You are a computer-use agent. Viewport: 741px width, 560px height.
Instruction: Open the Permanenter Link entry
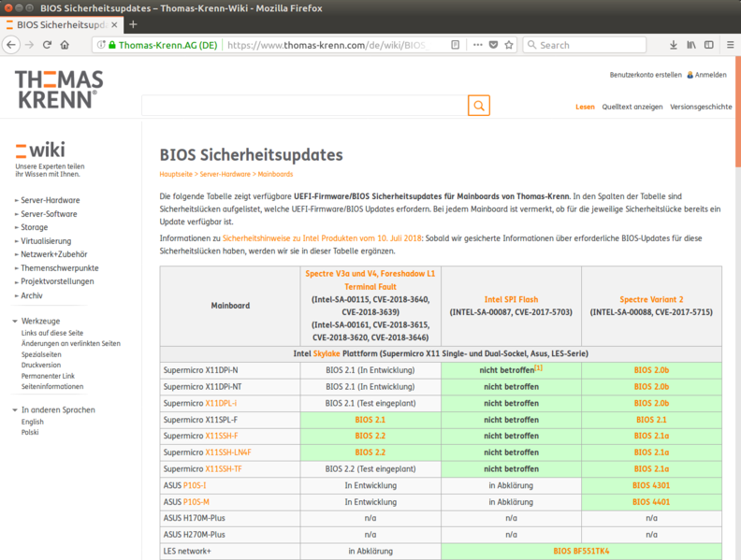click(x=48, y=376)
